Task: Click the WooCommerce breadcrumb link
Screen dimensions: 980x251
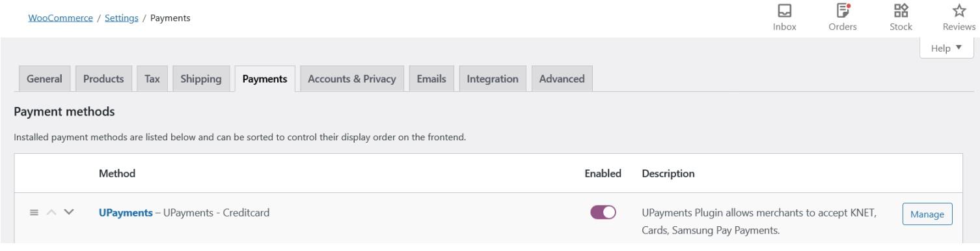Action: coord(61,18)
